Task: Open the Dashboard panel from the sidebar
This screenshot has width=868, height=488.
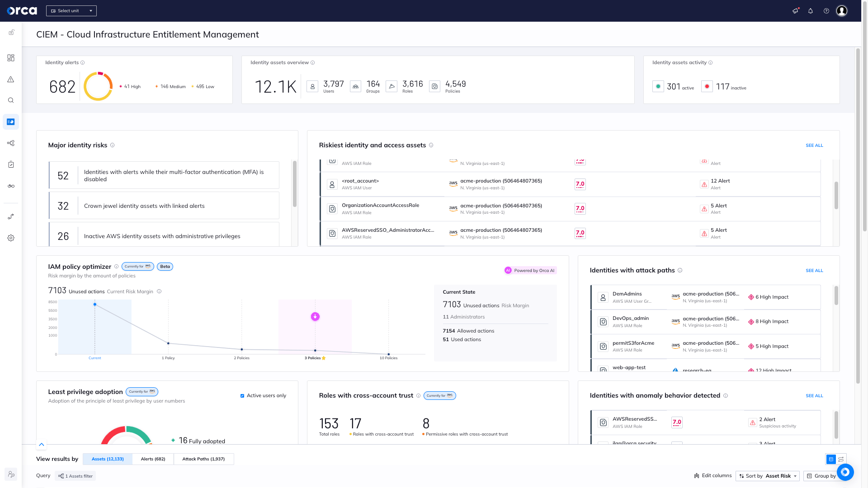Action: pos(11,58)
